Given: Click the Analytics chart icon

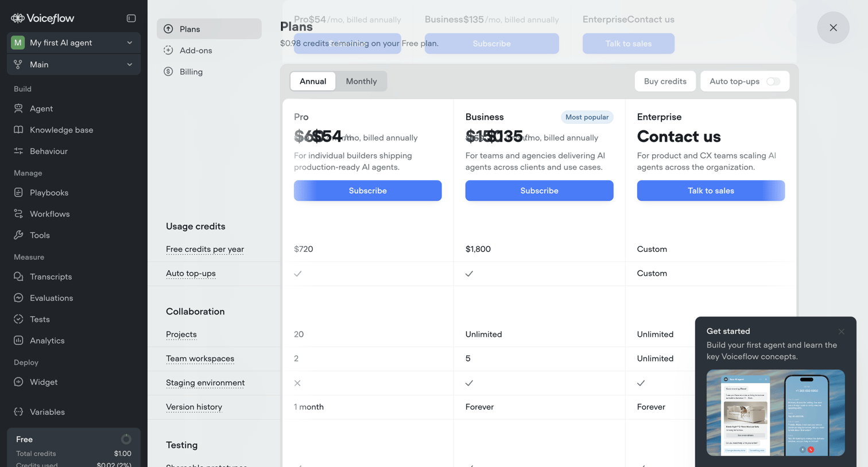Looking at the screenshot, I should pyautogui.click(x=18, y=340).
